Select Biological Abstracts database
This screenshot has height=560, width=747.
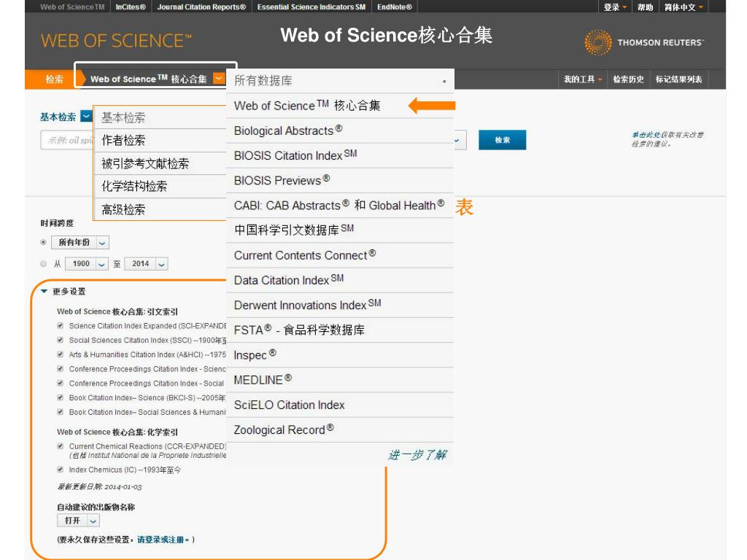click(x=340, y=131)
